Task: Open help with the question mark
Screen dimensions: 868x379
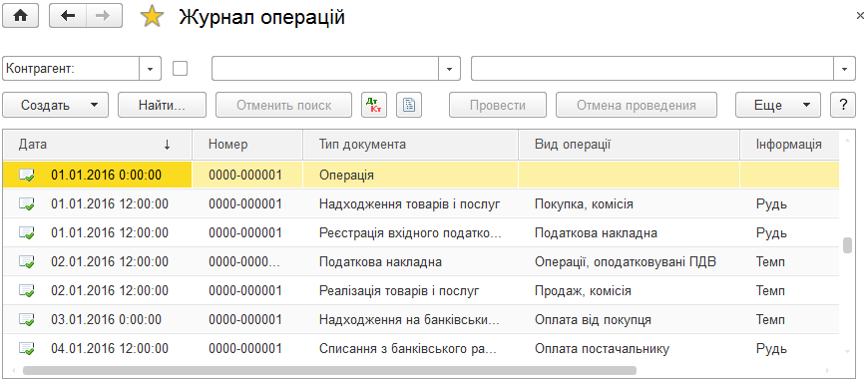Action: (843, 105)
